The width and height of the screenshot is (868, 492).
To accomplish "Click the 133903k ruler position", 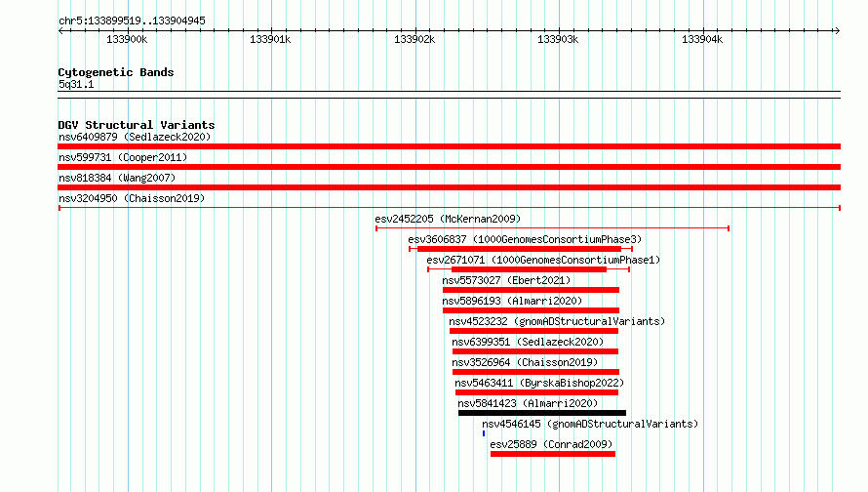I will (558, 39).
